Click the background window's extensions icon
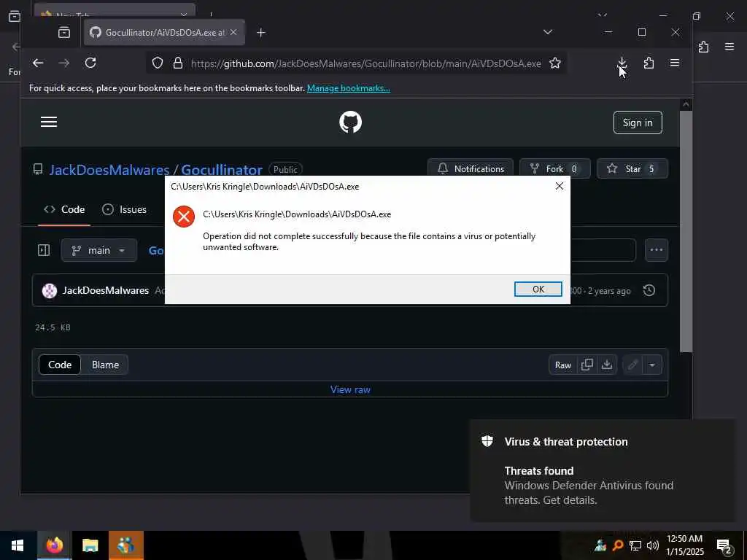Image resolution: width=747 pixels, height=560 pixels. tap(703, 47)
